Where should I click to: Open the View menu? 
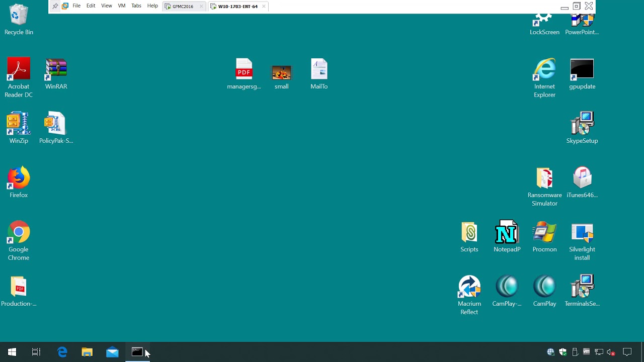[107, 6]
